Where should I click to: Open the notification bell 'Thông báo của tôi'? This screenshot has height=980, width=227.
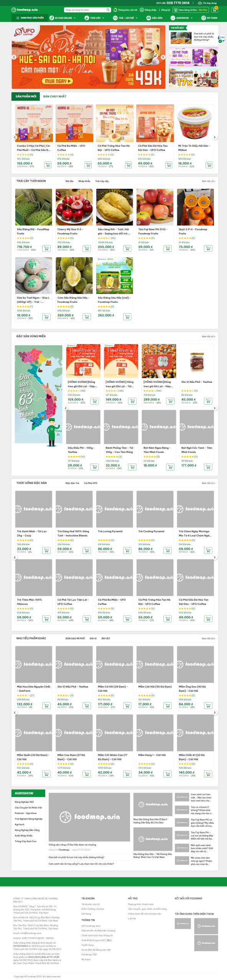125,10
